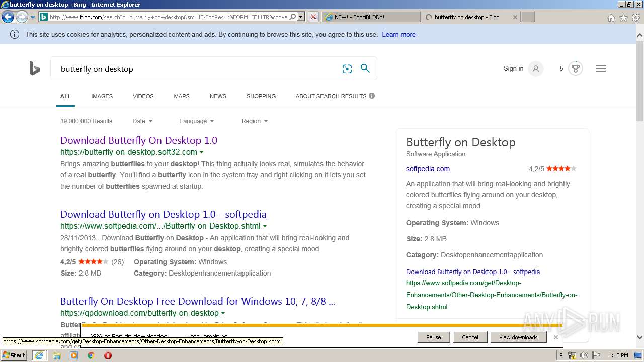Select the ALL search tab
Screen dimensions: 644x362
[x=65, y=96]
